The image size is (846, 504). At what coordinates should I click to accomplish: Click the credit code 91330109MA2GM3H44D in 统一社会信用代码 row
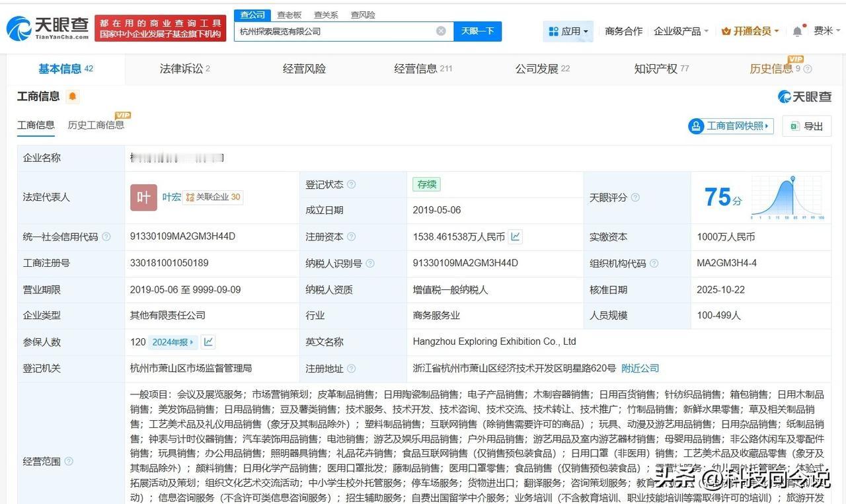(x=183, y=236)
